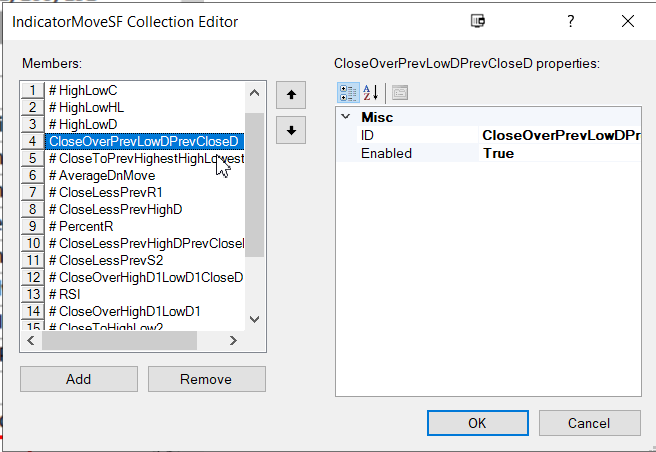The width and height of the screenshot is (656, 452).
Task: Open the Property Pages icon
Action: [x=399, y=93]
